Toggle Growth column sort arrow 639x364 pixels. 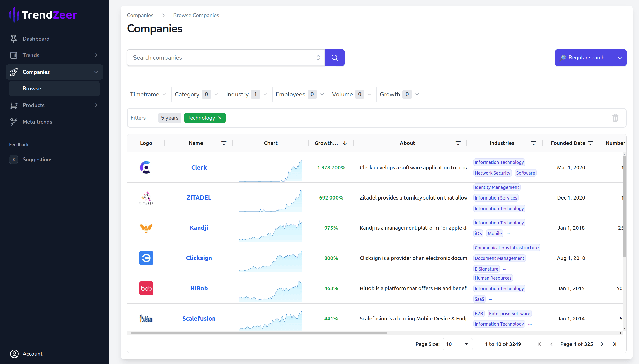click(345, 143)
